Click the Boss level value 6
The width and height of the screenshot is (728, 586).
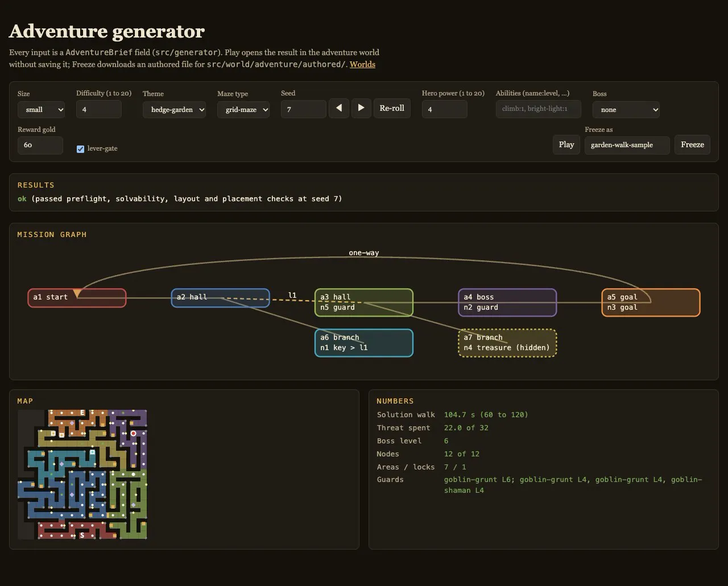coord(446,441)
